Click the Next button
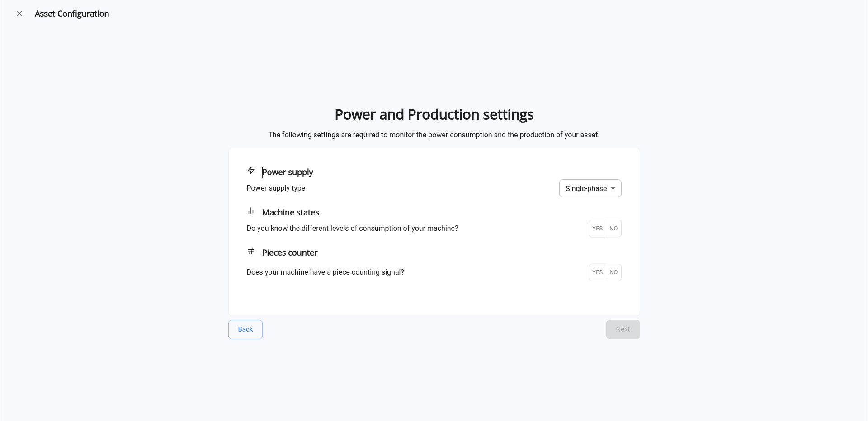This screenshot has width=868, height=421. 623,329
